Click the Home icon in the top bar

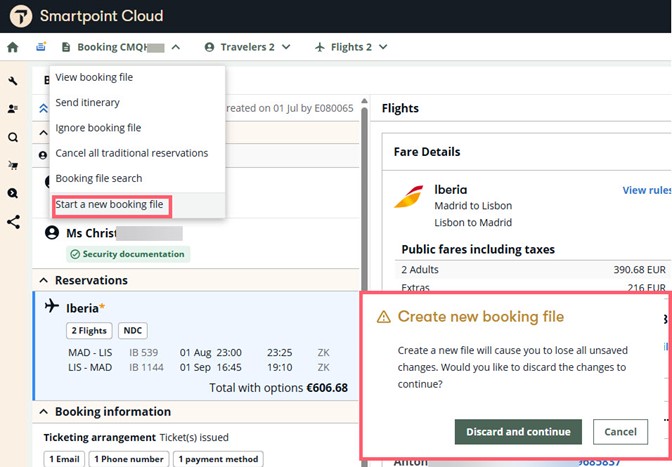[x=13, y=47]
